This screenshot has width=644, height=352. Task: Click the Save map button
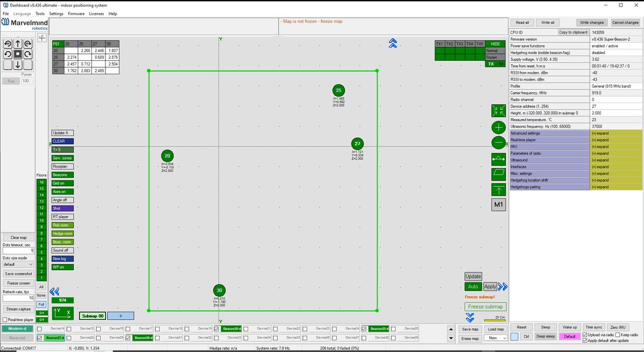(x=470, y=329)
